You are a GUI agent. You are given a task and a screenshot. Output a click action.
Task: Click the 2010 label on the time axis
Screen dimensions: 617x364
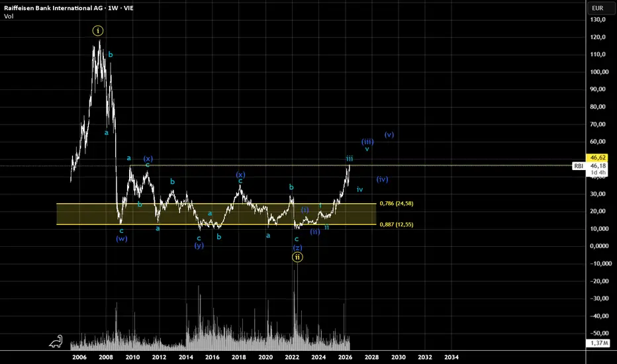tap(132, 357)
